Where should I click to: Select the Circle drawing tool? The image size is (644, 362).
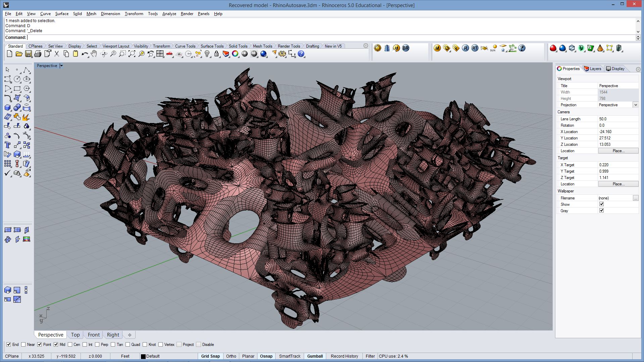point(17,79)
